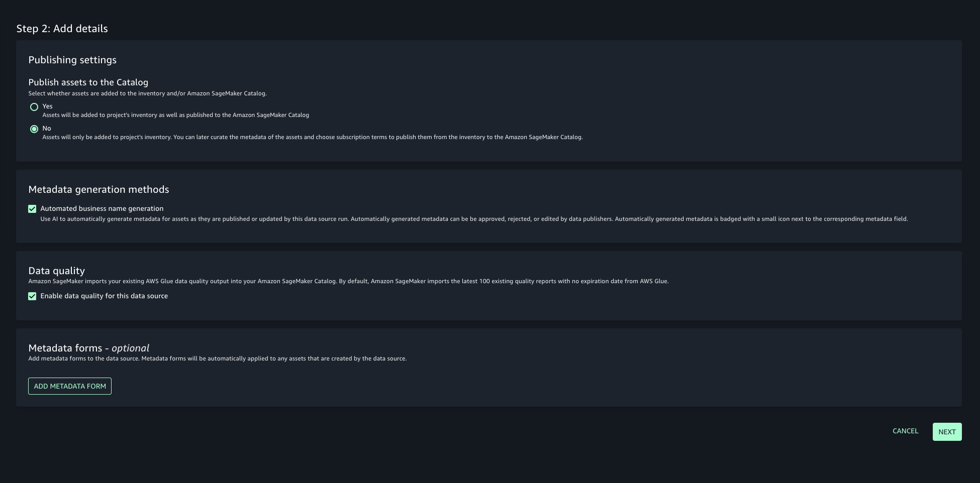Click the "Metadata forms - optional" heading
980x483 pixels.
tap(88, 348)
